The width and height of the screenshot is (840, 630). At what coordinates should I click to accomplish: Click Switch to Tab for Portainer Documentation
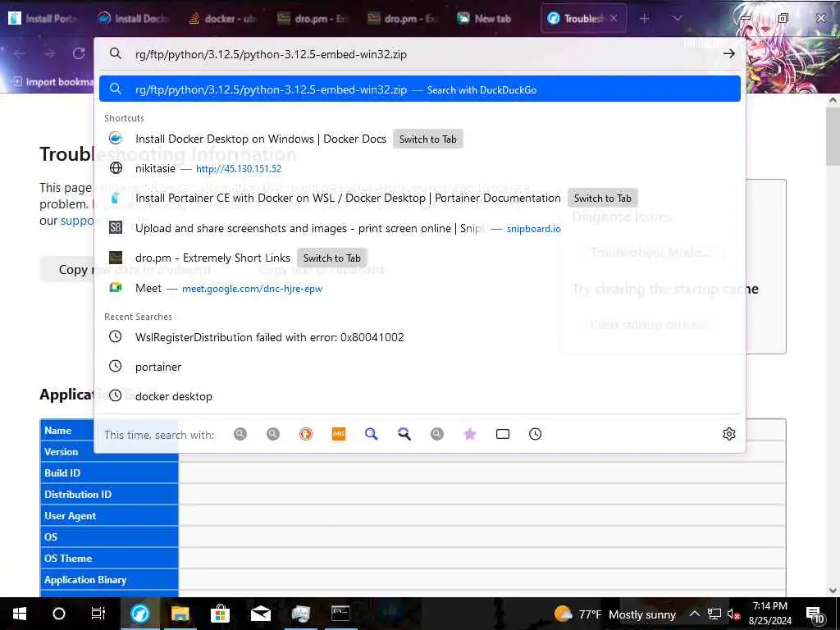[602, 199]
